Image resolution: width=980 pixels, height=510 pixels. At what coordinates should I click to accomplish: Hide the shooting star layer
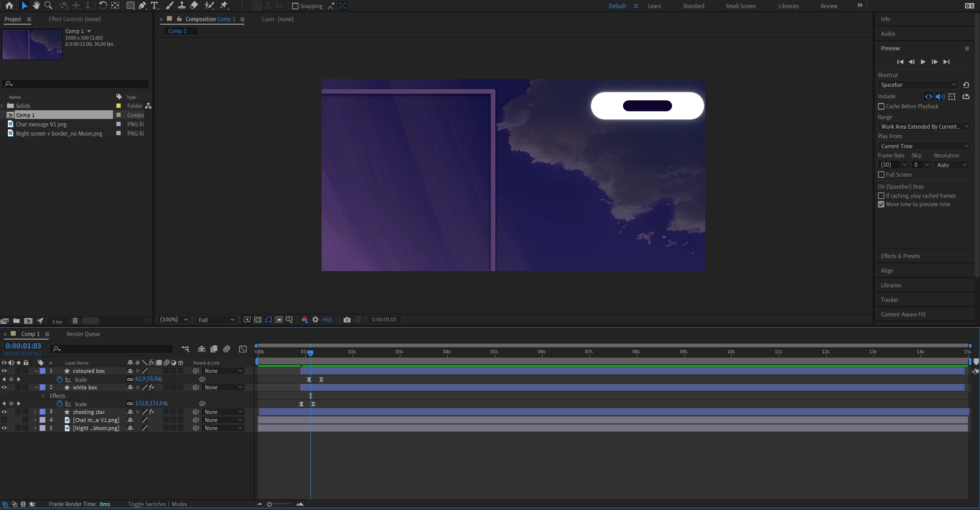4,412
